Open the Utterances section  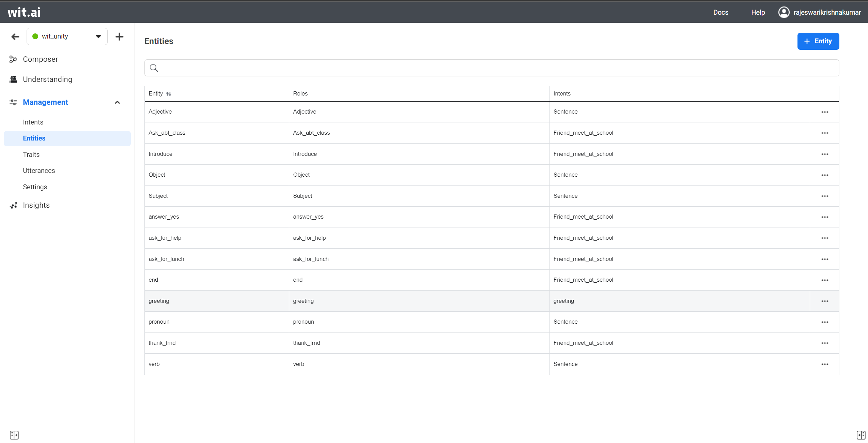39,171
